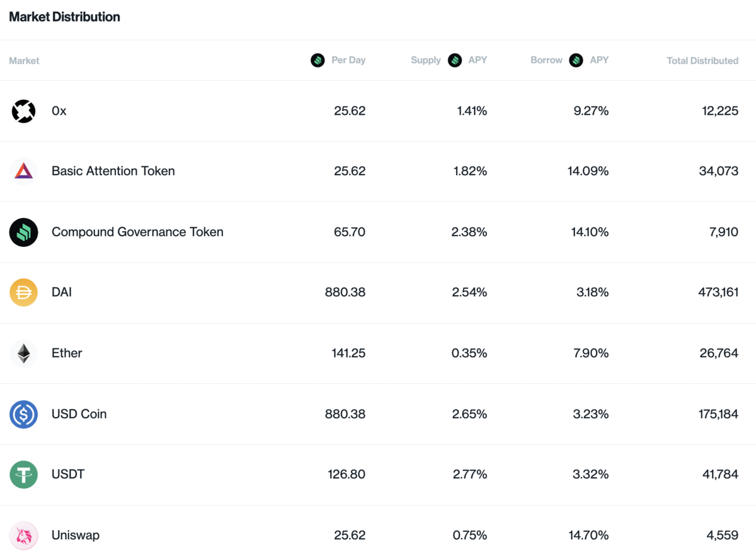Select 0x supply APY 1.41%

(472, 111)
